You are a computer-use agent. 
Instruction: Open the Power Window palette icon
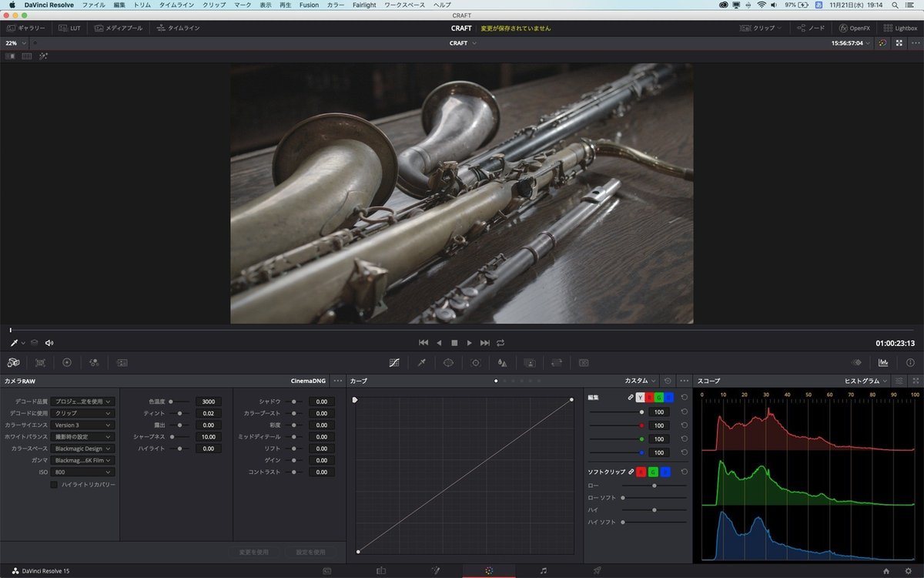click(448, 362)
